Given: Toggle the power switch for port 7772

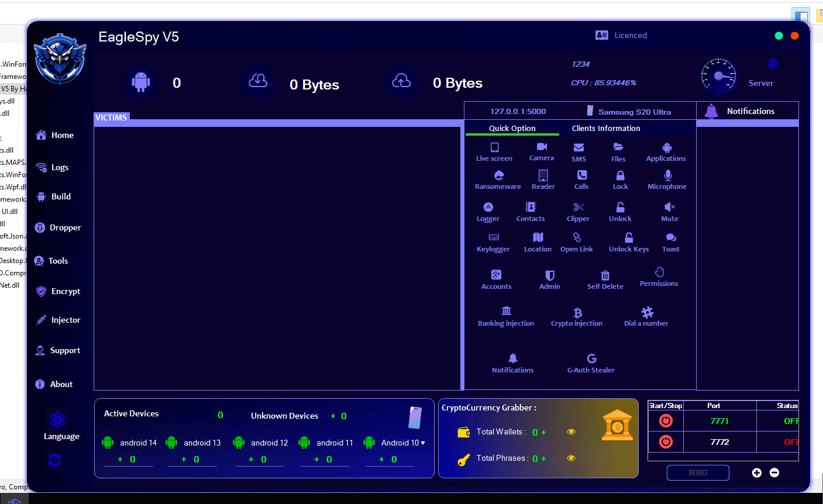Looking at the screenshot, I should [x=666, y=441].
